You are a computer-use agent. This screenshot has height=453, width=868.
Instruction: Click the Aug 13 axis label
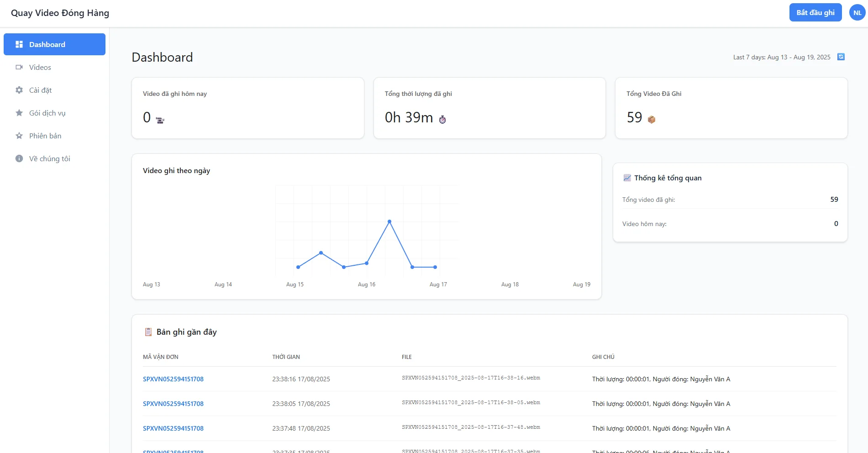[x=152, y=284]
